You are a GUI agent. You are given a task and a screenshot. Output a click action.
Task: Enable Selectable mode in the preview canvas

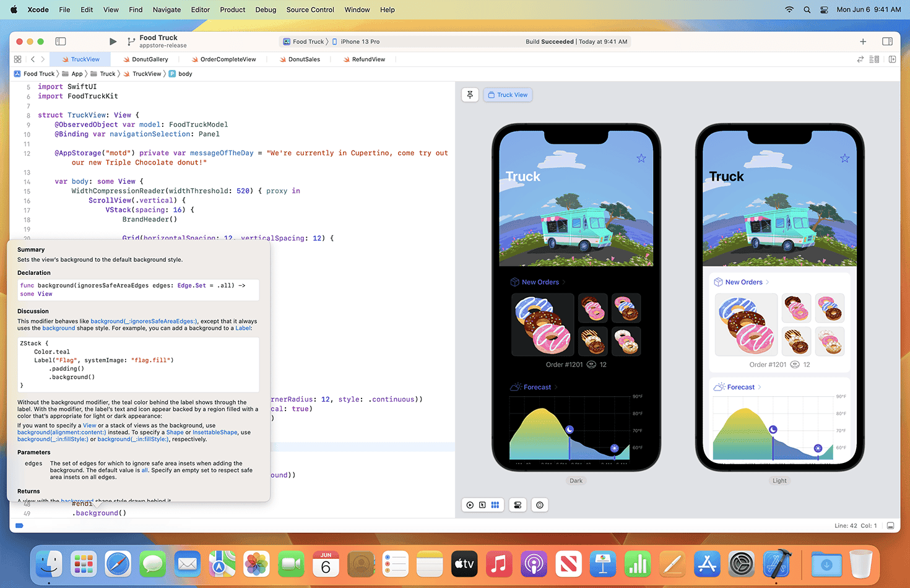pyautogui.click(x=482, y=504)
